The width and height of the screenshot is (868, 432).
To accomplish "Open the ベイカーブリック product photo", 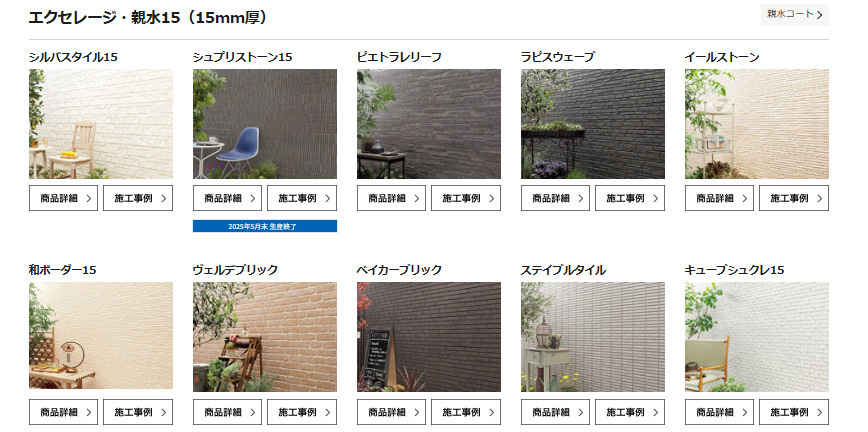I will point(428,337).
